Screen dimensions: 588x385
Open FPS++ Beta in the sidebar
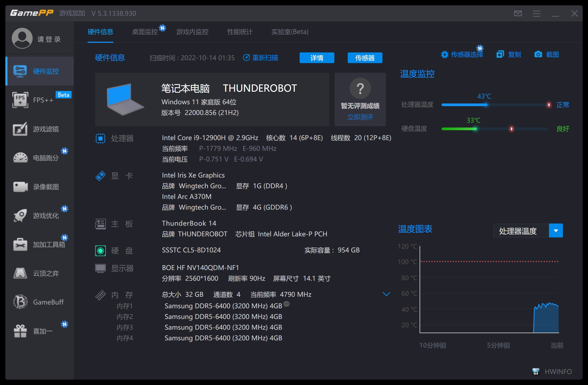click(x=40, y=100)
